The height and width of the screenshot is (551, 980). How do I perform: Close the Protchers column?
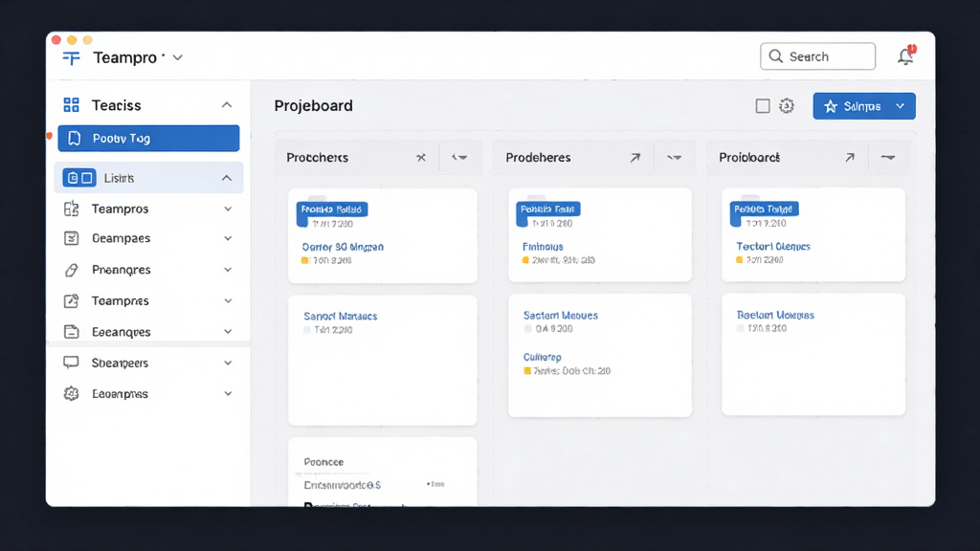[421, 158]
